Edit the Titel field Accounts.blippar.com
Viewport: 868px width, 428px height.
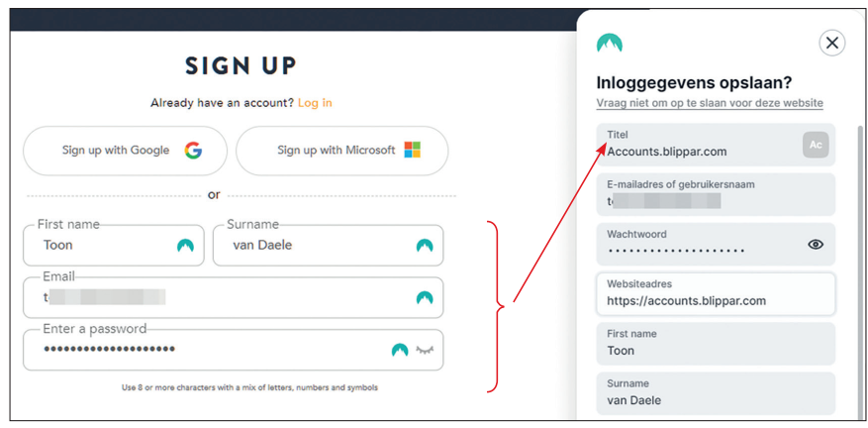tap(716, 145)
